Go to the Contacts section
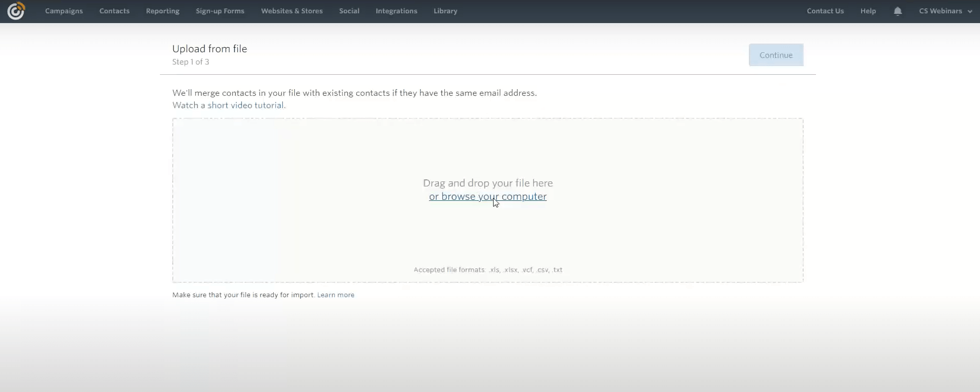 pyautogui.click(x=114, y=11)
